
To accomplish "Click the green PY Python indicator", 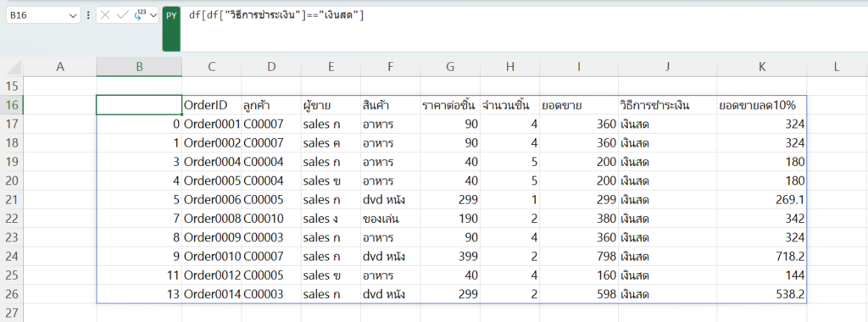I will (171, 30).
